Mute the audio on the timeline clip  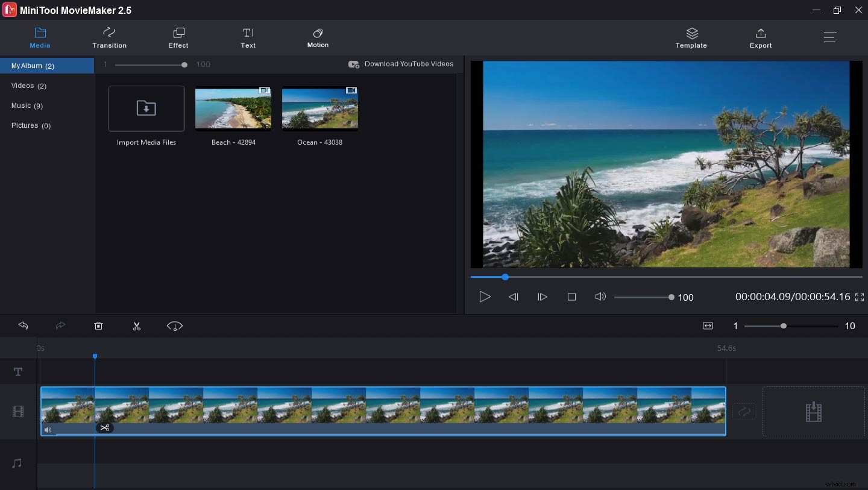[48, 430]
